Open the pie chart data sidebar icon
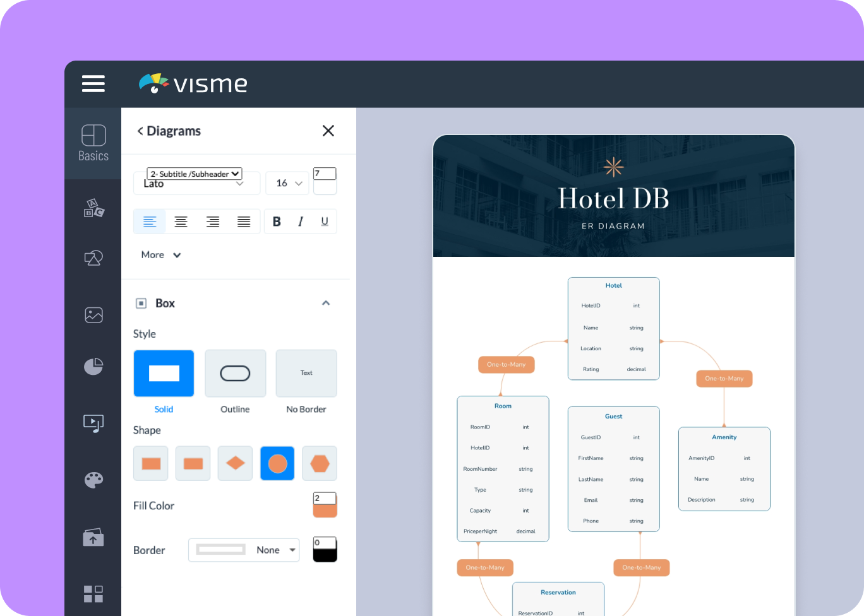The height and width of the screenshot is (616, 864). point(93,366)
